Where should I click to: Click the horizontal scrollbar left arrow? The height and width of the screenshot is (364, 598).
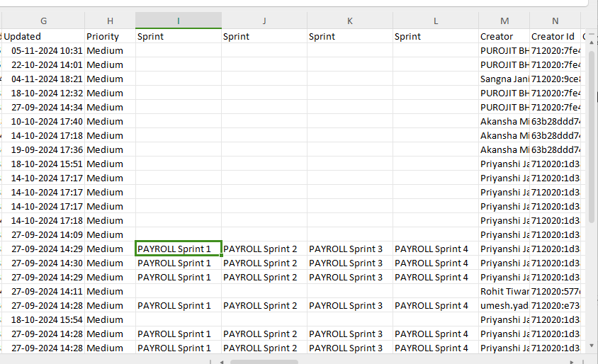pyautogui.click(x=222, y=362)
